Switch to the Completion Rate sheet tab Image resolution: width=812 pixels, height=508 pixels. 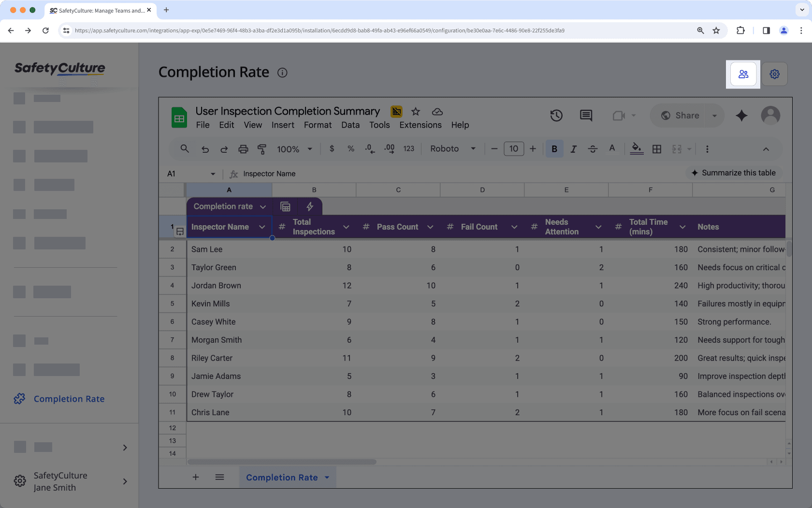(282, 477)
